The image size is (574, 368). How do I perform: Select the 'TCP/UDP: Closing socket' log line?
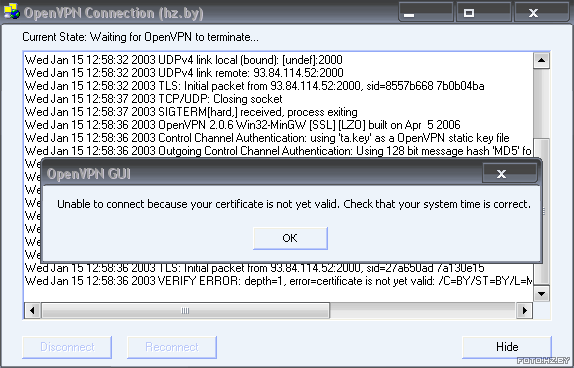point(153,99)
